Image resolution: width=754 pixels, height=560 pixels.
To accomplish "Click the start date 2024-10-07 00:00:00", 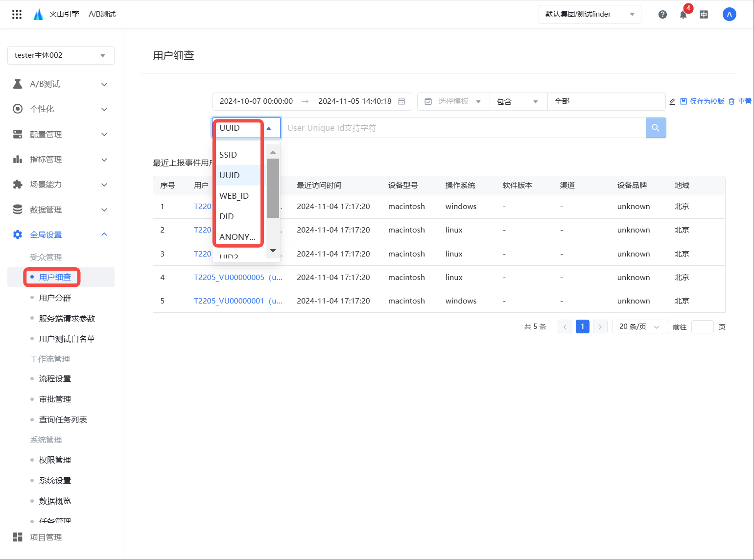I will tap(256, 101).
